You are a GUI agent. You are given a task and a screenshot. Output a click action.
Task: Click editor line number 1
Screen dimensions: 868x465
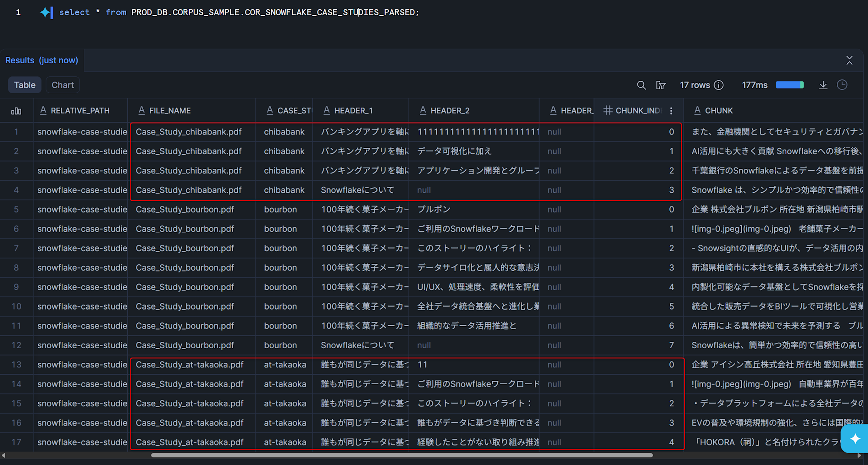(18, 13)
